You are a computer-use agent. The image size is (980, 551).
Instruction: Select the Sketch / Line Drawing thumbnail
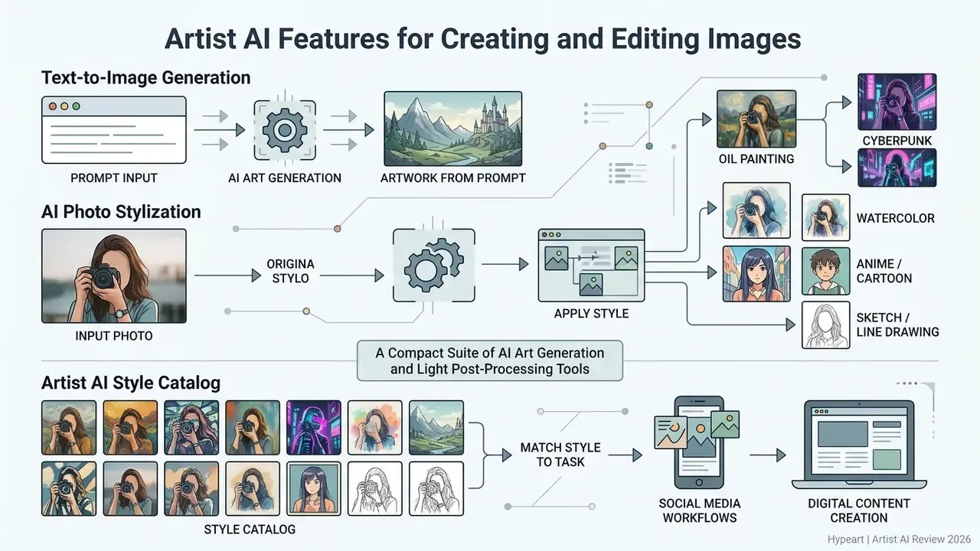click(x=825, y=325)
